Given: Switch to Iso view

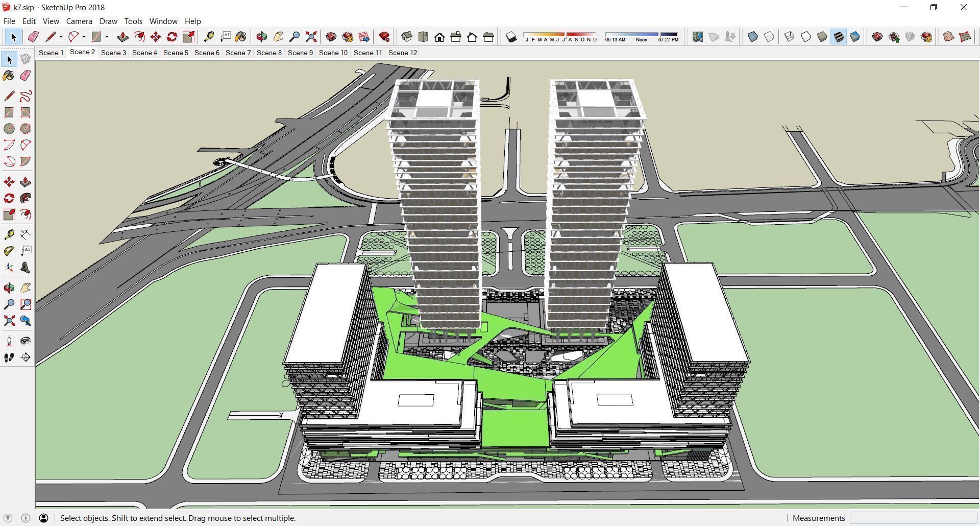Looking at the screenshot, I should click(x=407, y=37).
